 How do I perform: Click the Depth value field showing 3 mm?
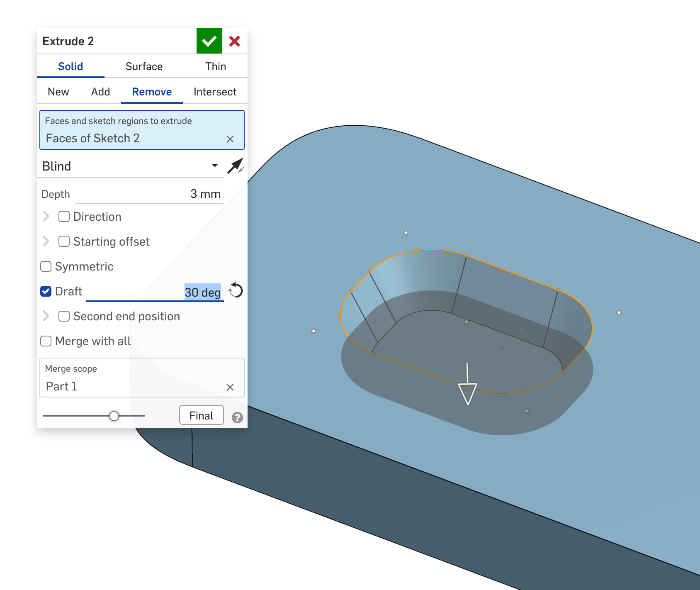click(x=149, y=194)
